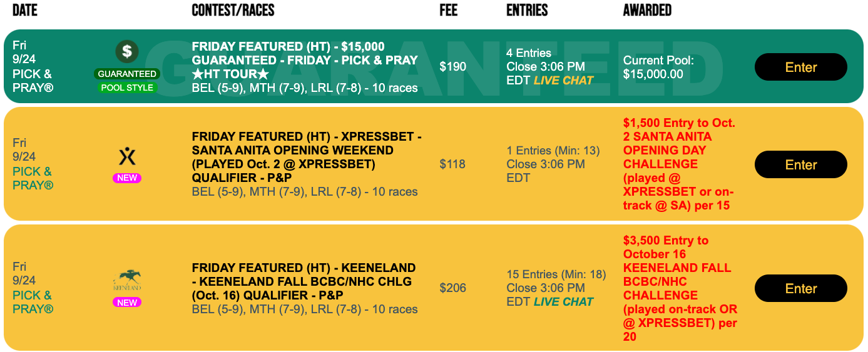
Task: Click the POOL STYLE badge
Action: point(127,88)
